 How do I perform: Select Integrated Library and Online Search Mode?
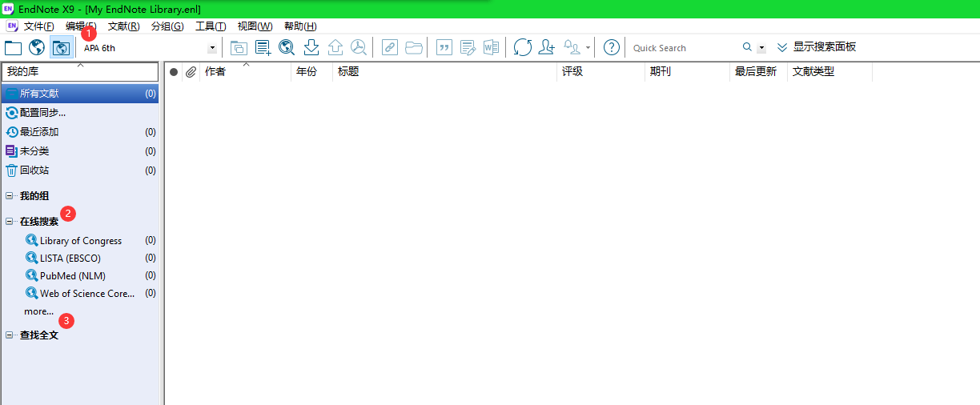click(60, 47)
